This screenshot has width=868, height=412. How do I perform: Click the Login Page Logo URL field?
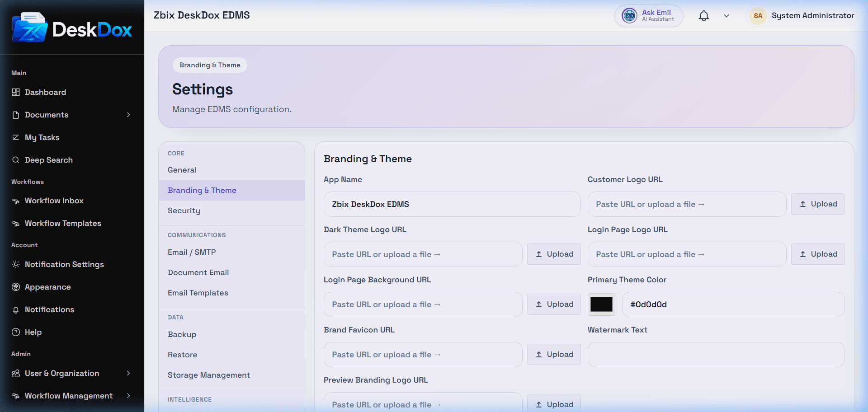pyautogui.click(x=687, y=254)
